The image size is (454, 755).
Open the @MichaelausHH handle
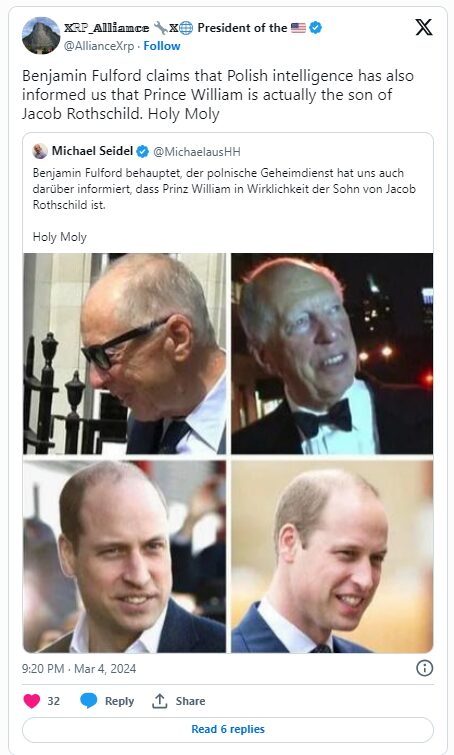(196, 152)
